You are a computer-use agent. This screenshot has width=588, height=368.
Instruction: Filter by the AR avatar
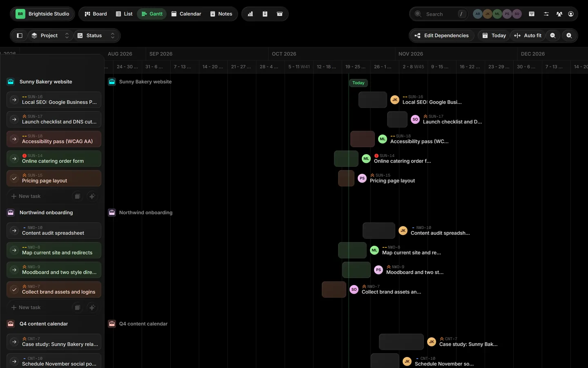(478, 14)
